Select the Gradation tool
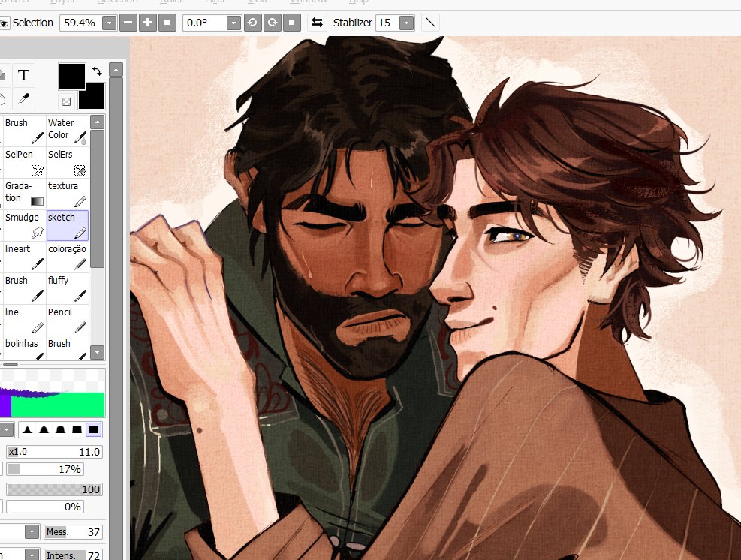The image size is (741, 560). [x=23, y=194]
